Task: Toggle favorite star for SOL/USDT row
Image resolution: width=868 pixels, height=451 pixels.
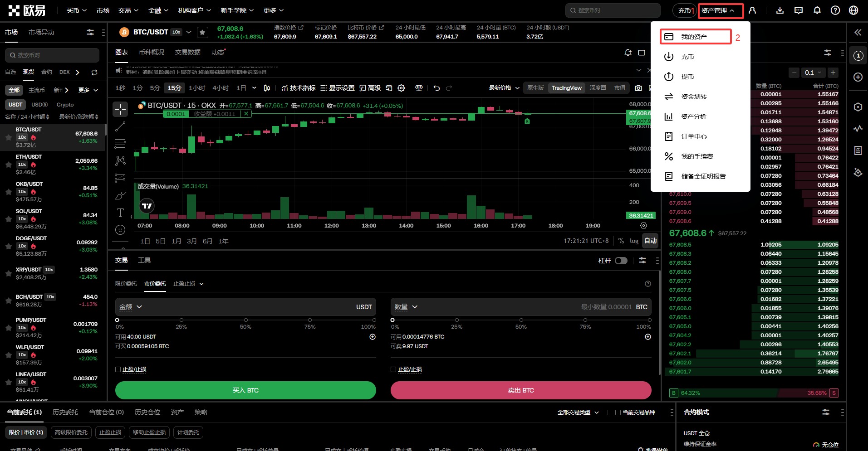Action: 9,219
